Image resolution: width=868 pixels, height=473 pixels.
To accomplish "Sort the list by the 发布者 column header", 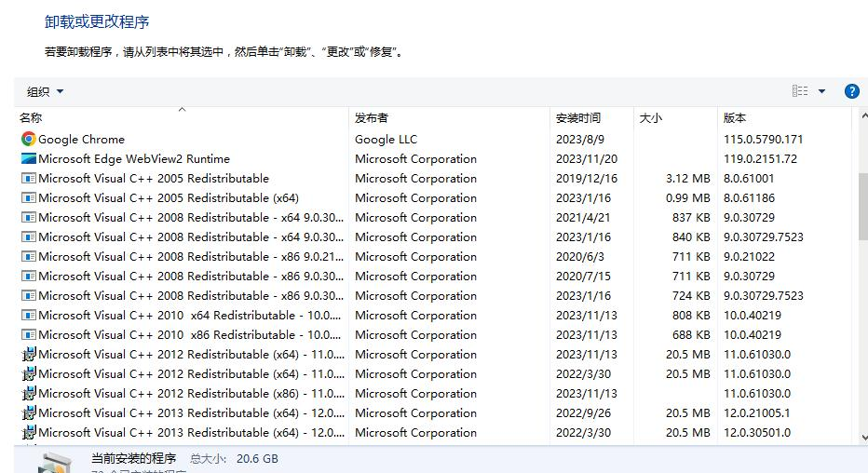I will [449, 117].
